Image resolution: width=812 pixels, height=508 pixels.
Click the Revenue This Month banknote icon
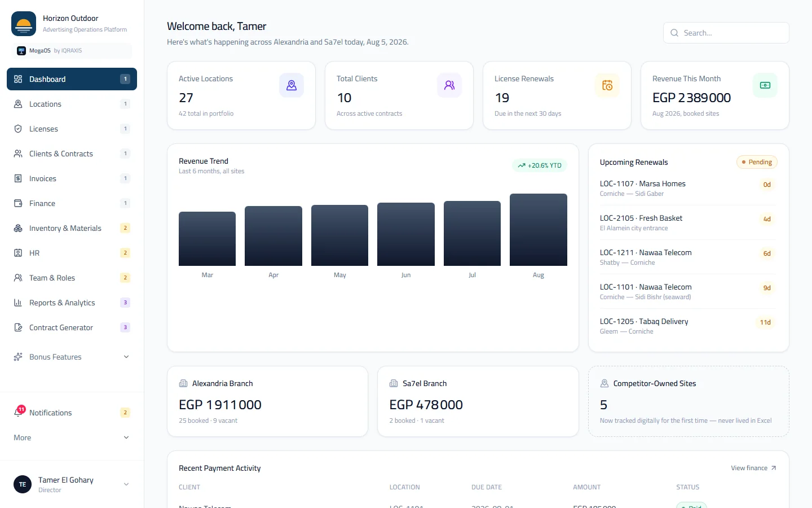click(765, 85)
